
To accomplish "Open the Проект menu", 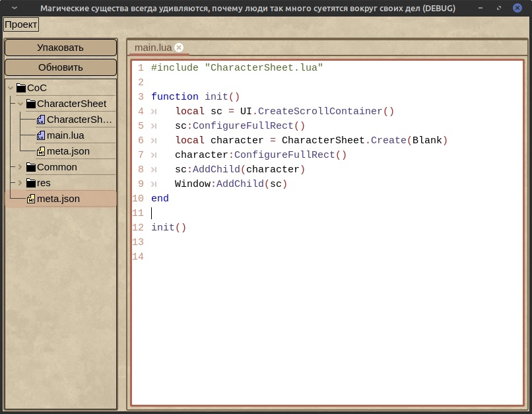I will 21,24.
